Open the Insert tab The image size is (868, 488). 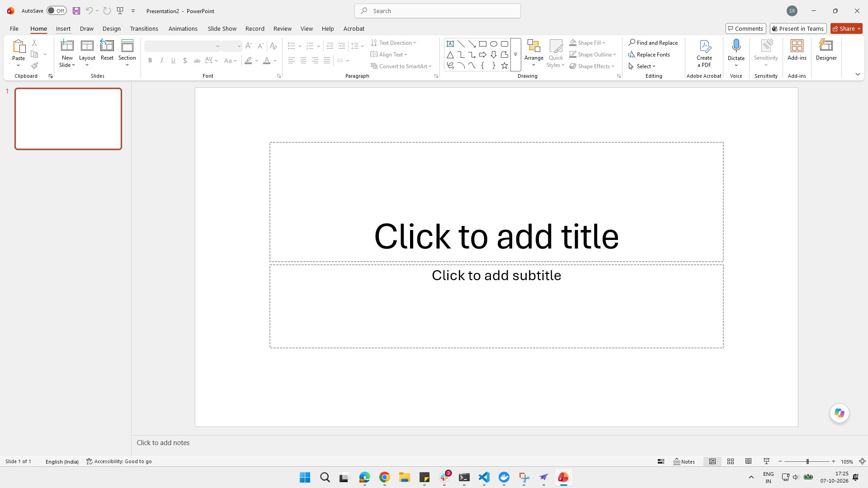pos(63,28)
